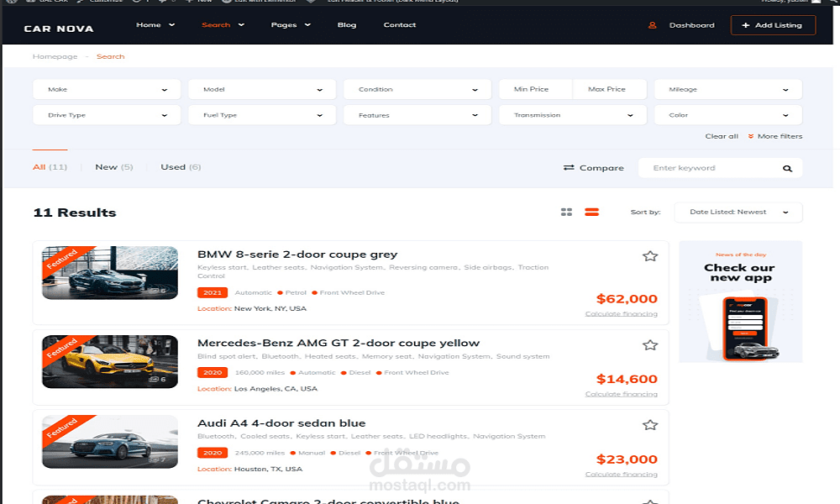Image resolution: width=840 pixels, height=504 pixels.
Task: Click the 11 Results heading
Action: coord(75,213)
